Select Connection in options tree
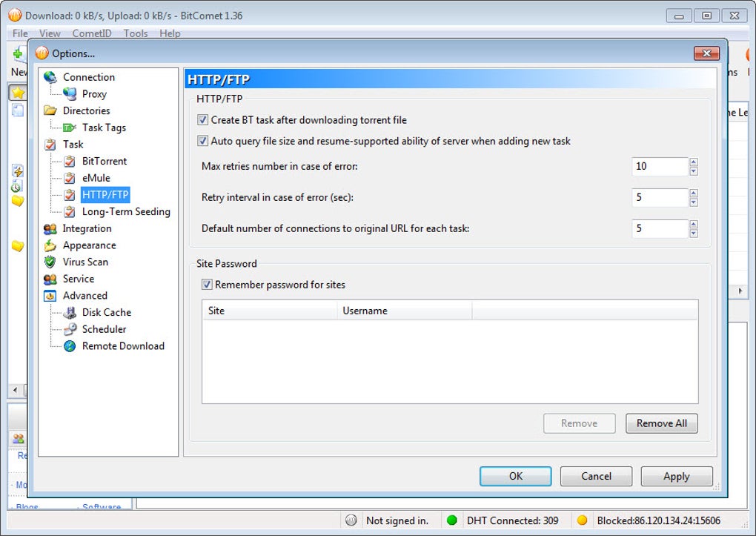 tap(89, 77)
